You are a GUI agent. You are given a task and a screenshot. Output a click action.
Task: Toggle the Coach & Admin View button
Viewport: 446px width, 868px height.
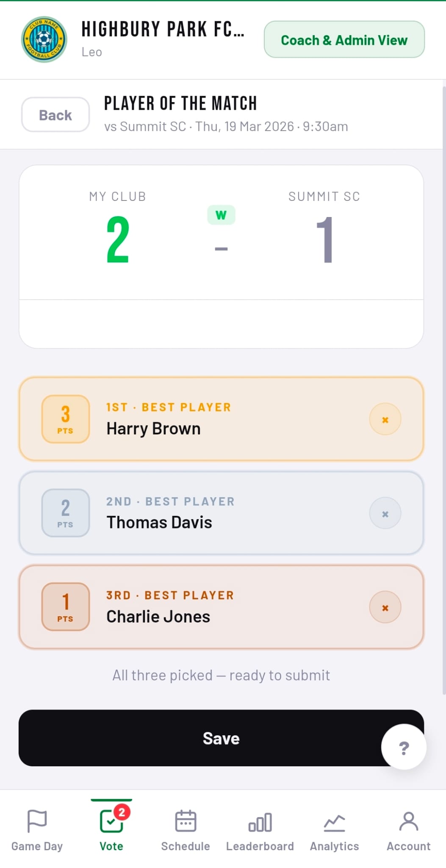point(344,40)
